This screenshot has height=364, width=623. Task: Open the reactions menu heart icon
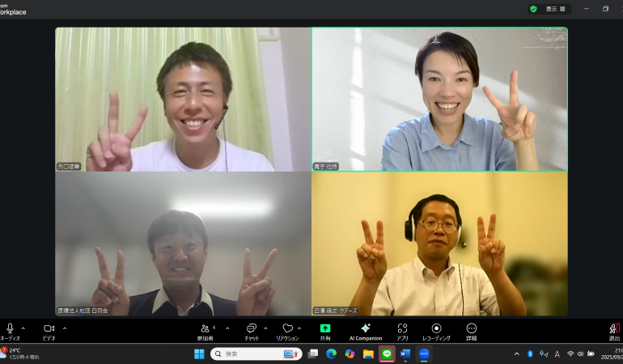[287, 328]
